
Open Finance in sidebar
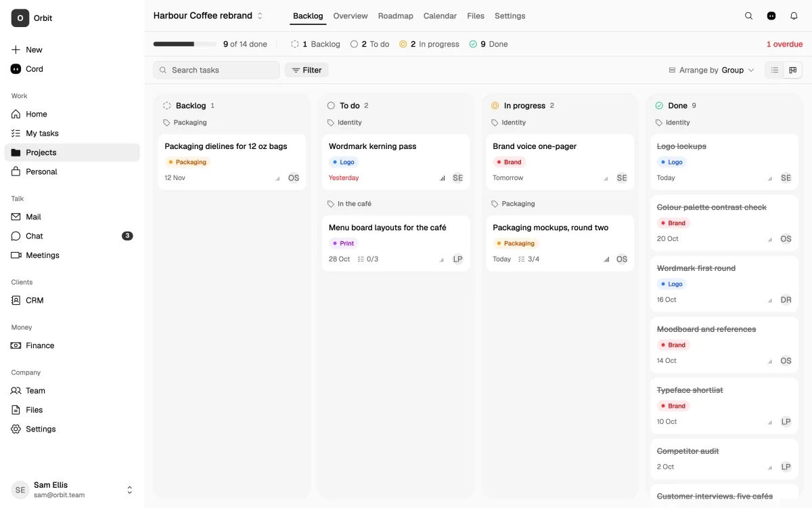tap(72, 345)
